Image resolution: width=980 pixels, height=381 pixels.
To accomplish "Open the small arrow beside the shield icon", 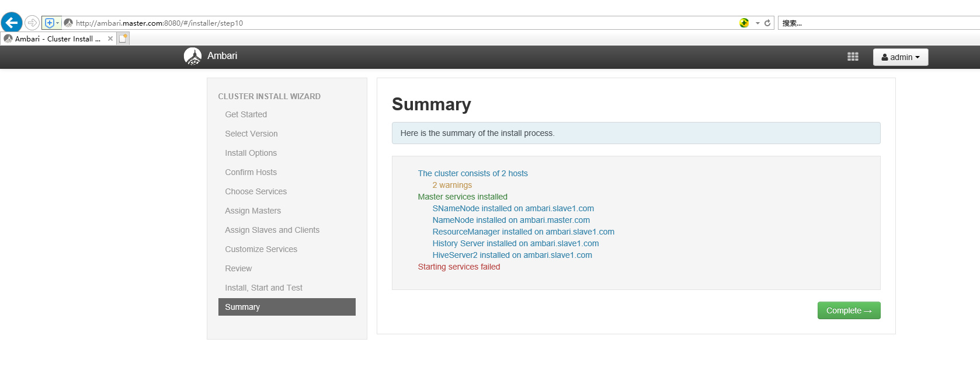I will (57, 23).
